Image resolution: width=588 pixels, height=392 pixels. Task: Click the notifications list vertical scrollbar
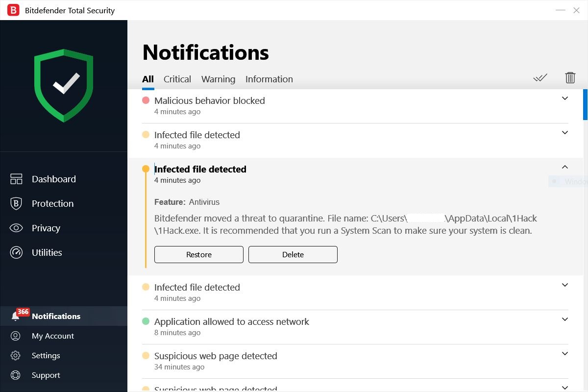585,104
